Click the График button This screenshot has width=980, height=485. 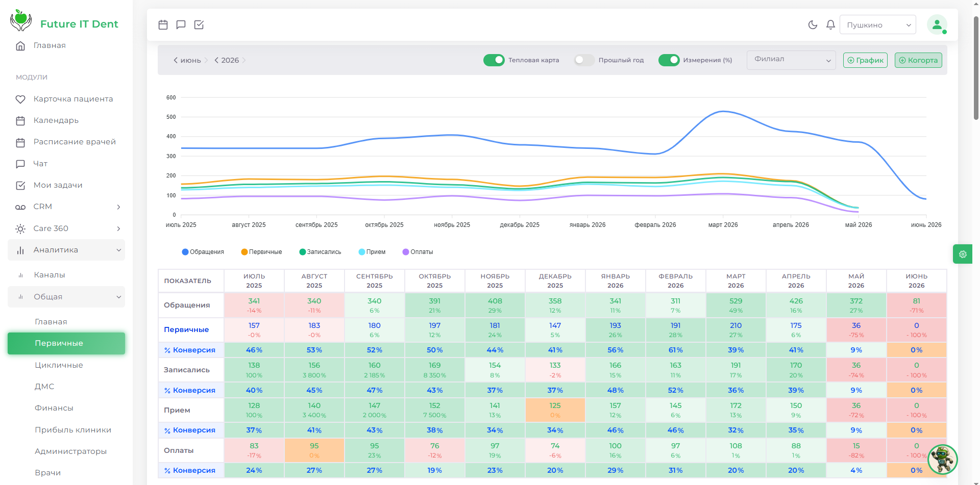point(865,60)
